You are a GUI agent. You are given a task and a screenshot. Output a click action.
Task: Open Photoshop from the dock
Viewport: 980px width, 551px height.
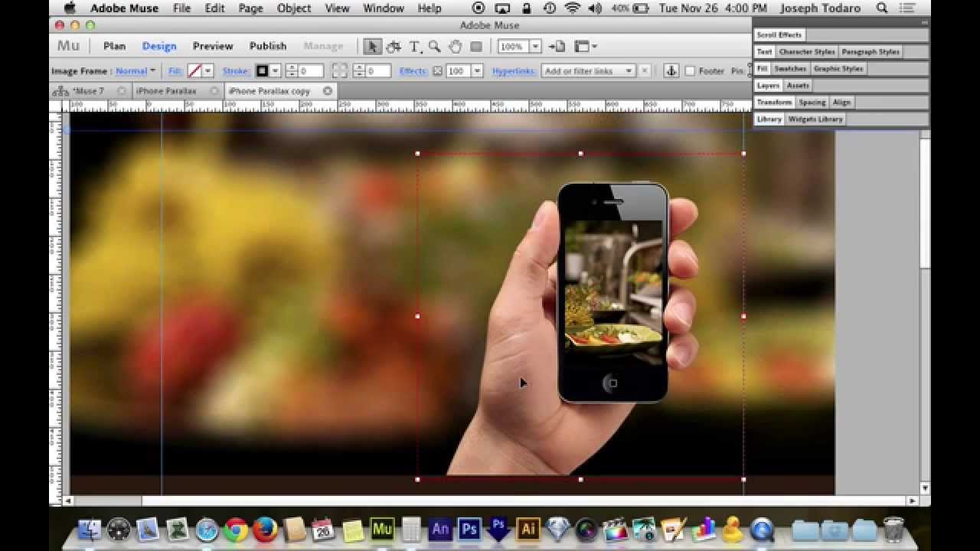click(x=469, y=529)
